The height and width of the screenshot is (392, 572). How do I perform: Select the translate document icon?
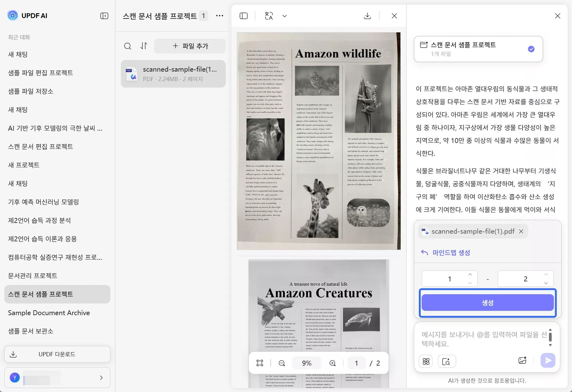268,16
